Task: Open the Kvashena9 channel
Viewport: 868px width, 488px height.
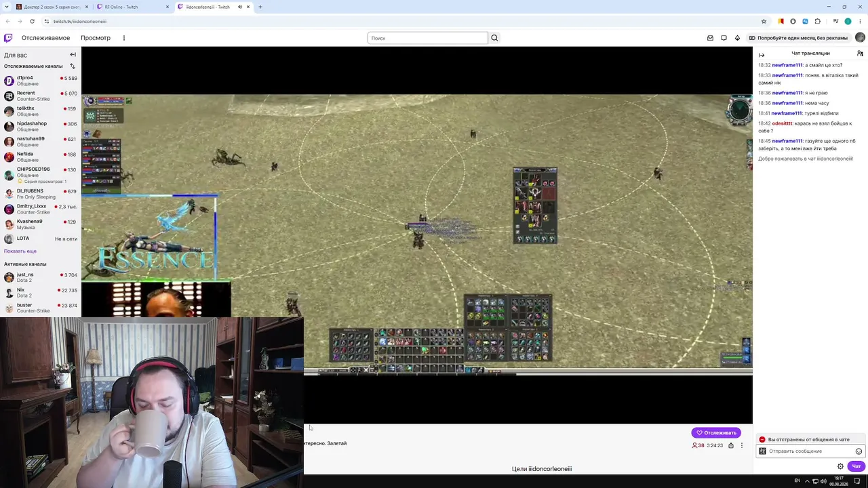Action: coord(41,224)
